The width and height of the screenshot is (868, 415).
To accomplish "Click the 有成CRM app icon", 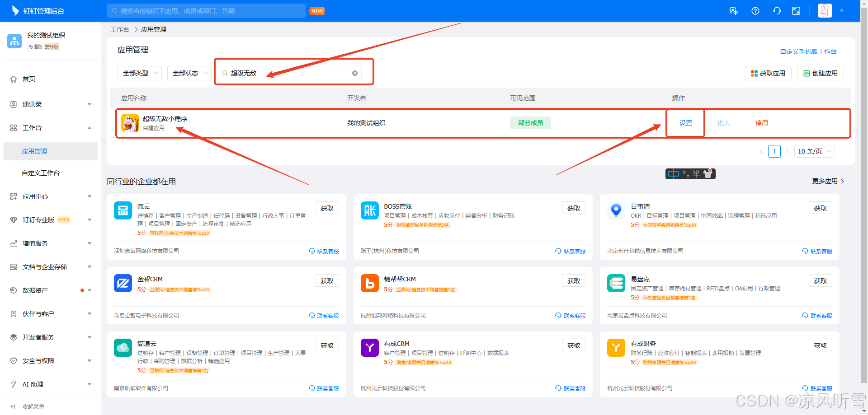I will point(370,348).
